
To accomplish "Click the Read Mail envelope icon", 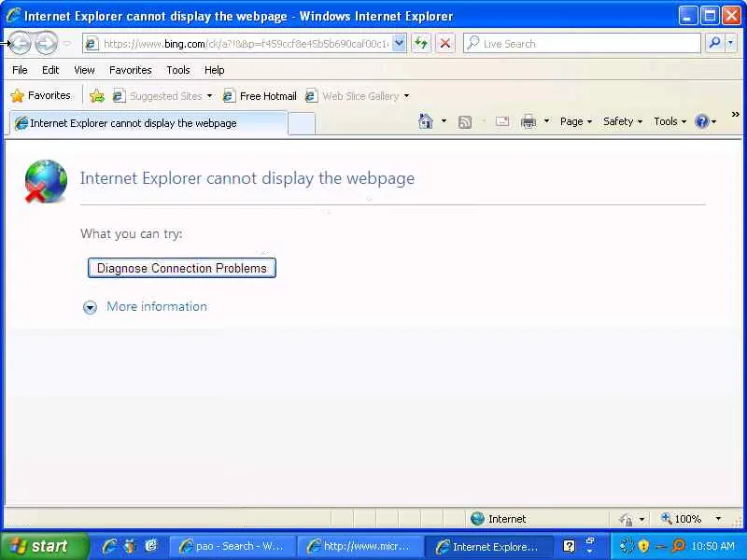I will click(x=502, y=122).
